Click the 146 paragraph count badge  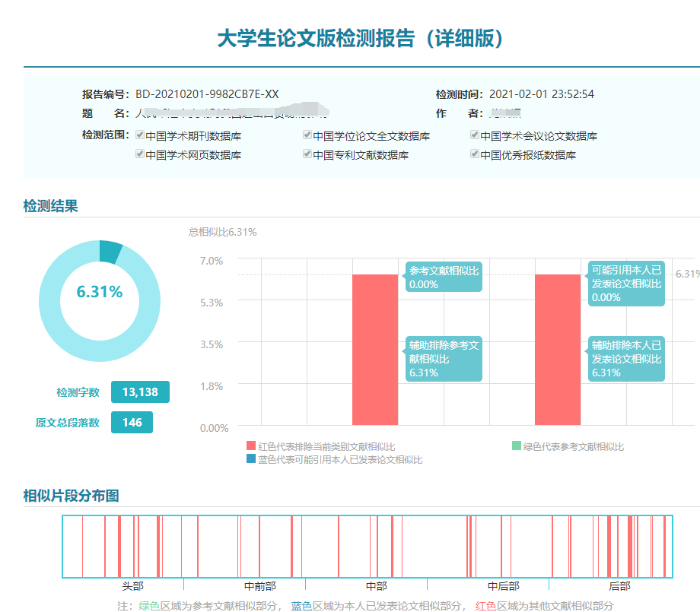[132, 423]
